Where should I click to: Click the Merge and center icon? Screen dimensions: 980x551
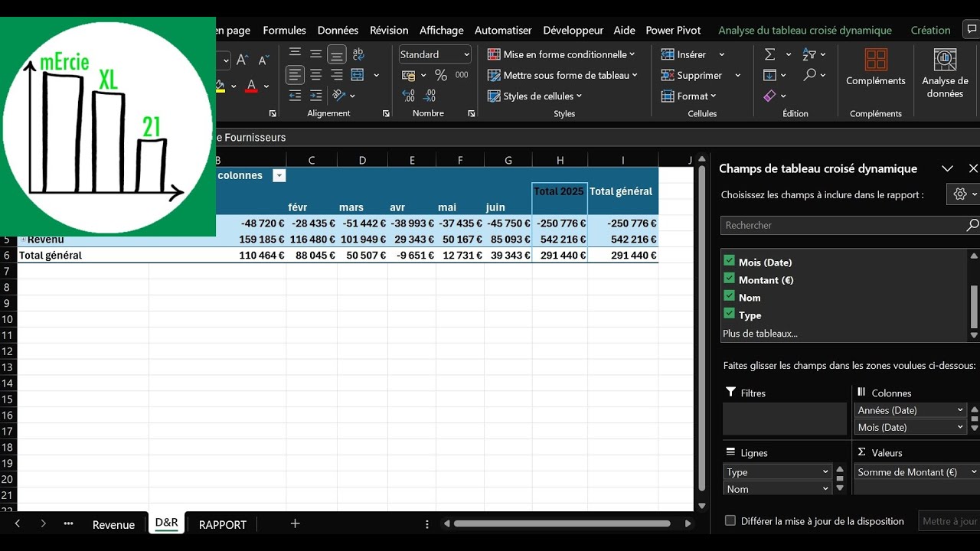358,75
